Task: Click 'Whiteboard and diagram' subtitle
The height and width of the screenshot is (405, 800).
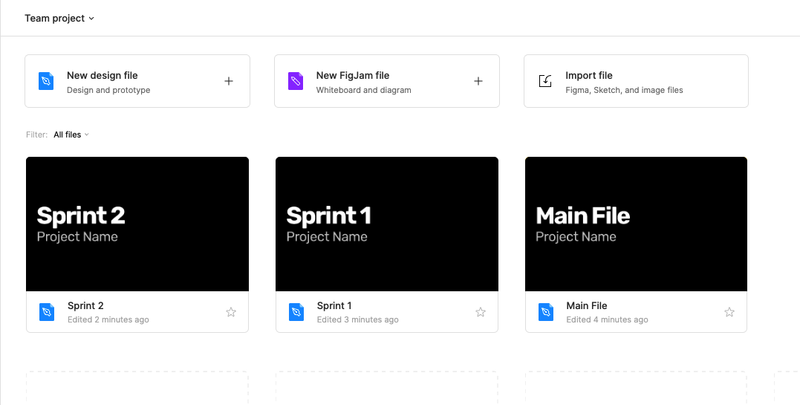Action: [364, 90]
